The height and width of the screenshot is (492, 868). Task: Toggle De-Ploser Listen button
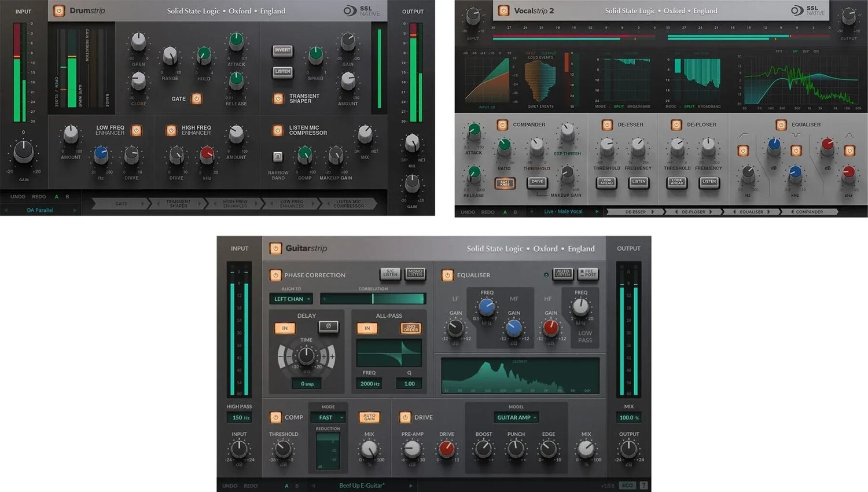point(709,182)
